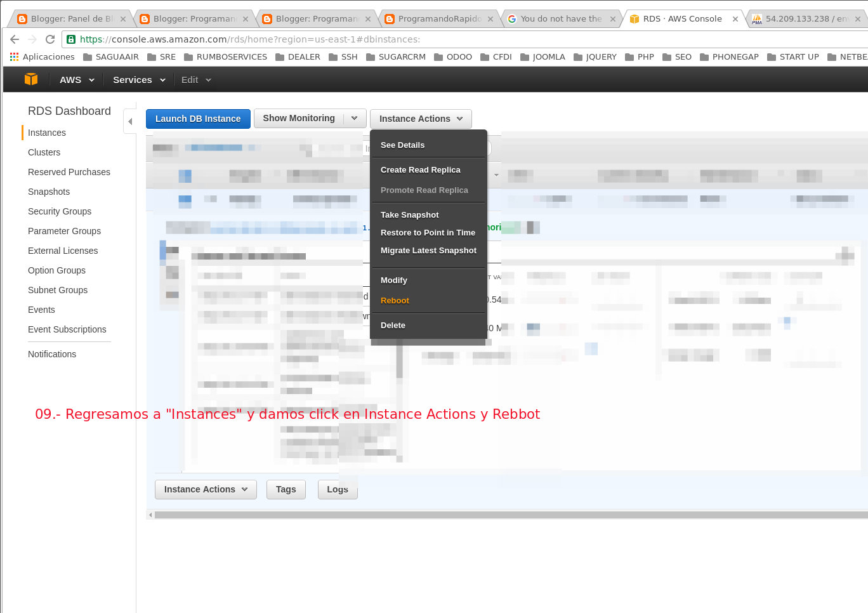The height and width of the screenshot is (613, 868).
Task: Open the JOOMLA bookmarks folder
Action: click(542, 57)
